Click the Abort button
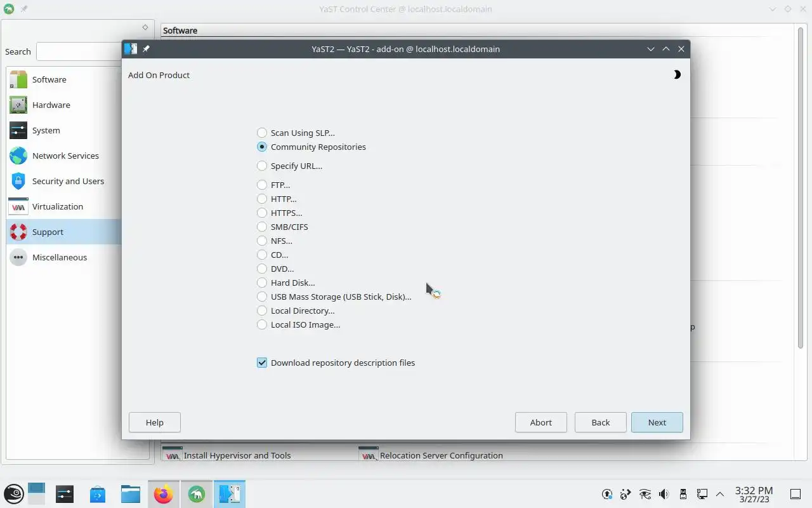This screenshot has height=508, width=812. point(541,422)
